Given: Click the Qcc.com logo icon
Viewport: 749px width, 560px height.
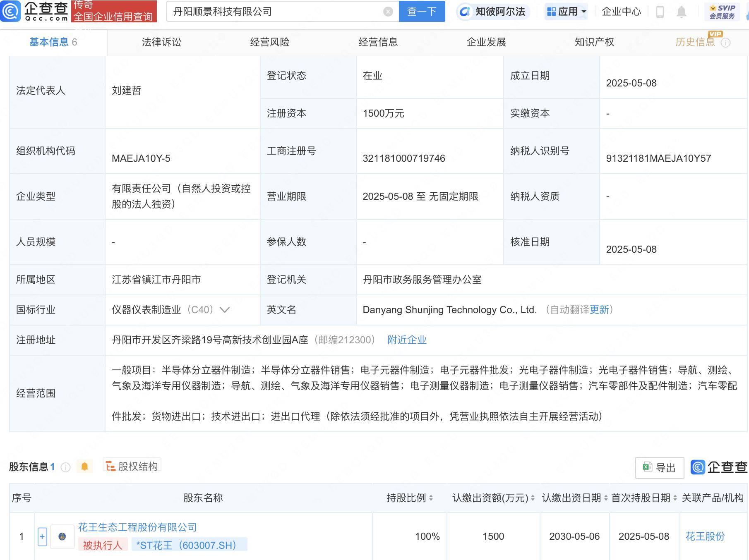Looking at the screenshot, I should click(x=11, y=11).
